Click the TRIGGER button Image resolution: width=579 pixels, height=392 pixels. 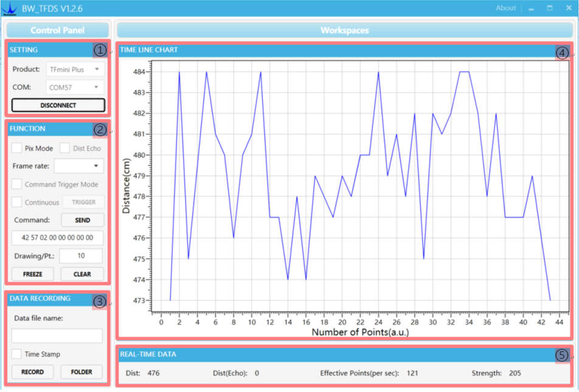[83, 202]
